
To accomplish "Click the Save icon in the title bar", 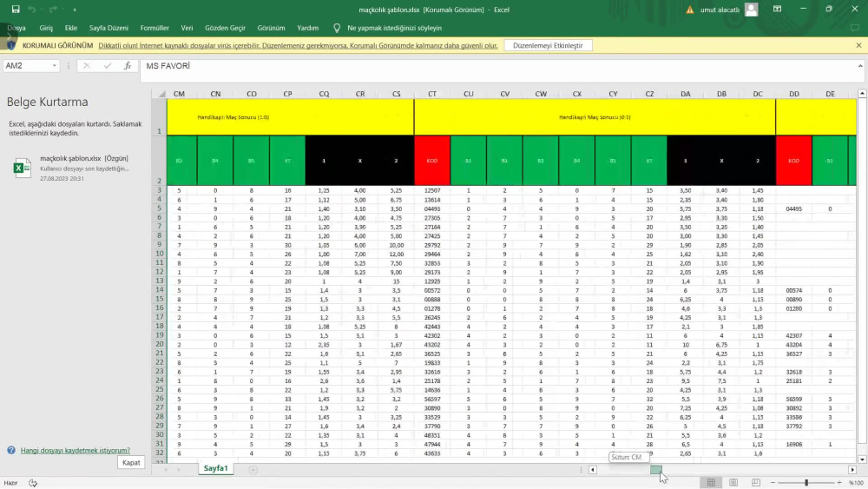I will [16, 10].
